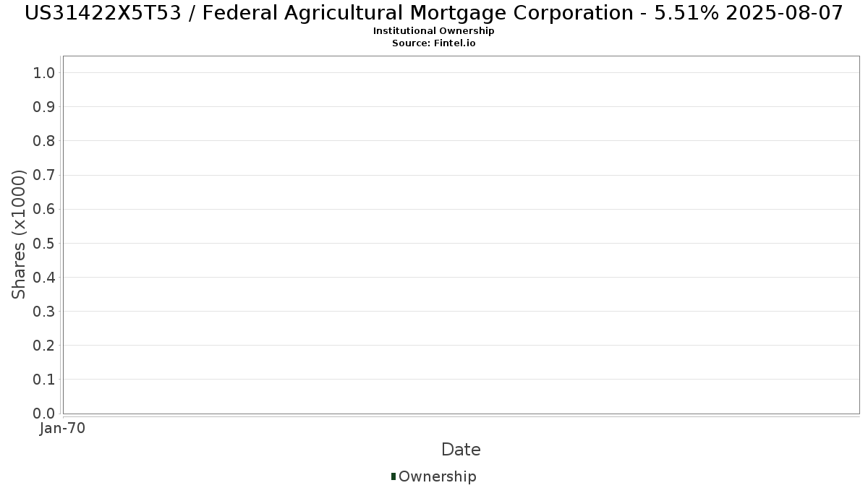Click the Institutional Ownership subtitle

coord(433,31)
